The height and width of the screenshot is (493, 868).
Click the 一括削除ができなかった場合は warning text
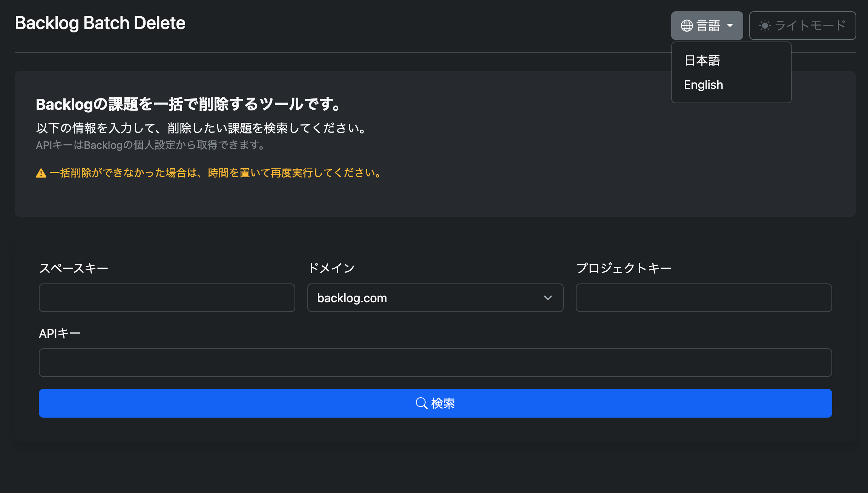coord(215,173)
